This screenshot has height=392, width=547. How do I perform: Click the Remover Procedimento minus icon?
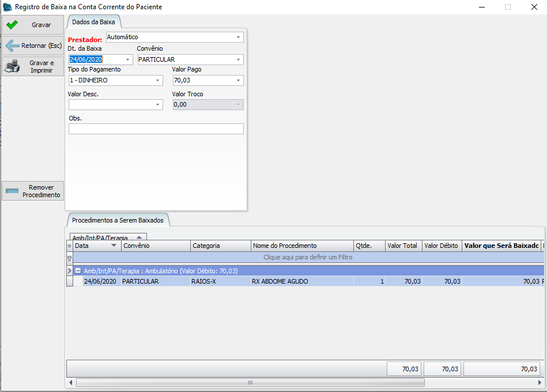pyautogui.click(x=12, y=191)
